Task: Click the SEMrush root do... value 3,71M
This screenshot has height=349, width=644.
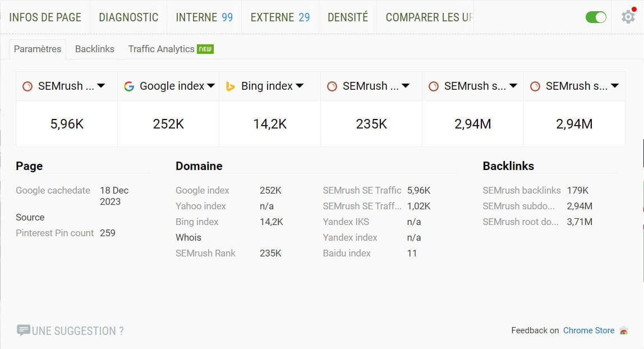Action: (579, 222)
